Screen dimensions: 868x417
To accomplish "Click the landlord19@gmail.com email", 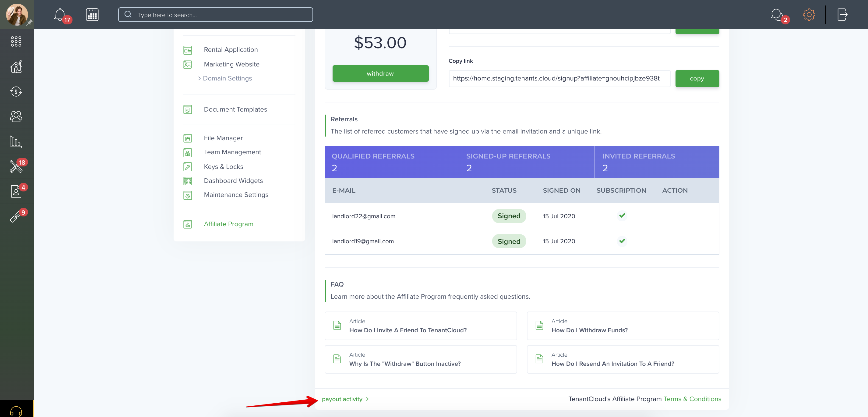I will (363, 241).
